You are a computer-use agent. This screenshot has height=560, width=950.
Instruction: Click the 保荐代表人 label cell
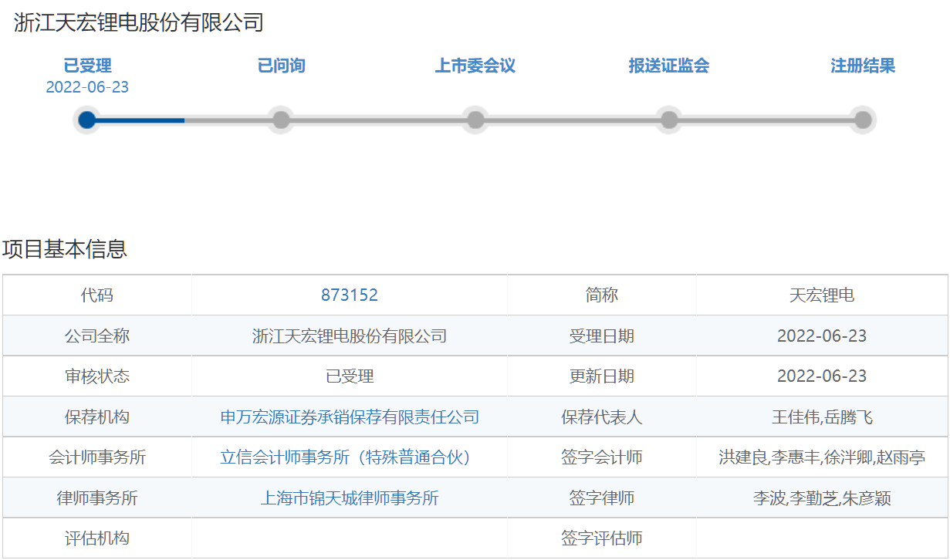pyautogui.click(x=602, y=417)
